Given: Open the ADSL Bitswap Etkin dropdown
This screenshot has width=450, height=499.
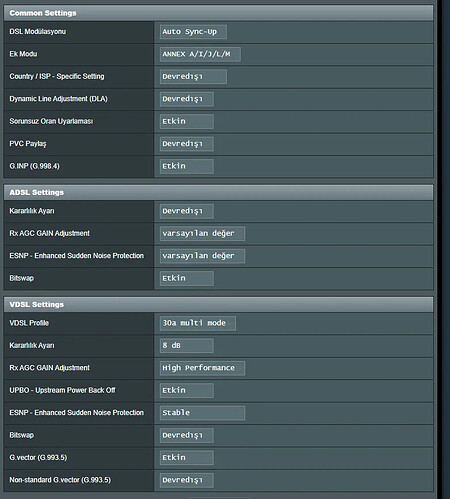Looking at the screenshot, I should click(187, 278).
